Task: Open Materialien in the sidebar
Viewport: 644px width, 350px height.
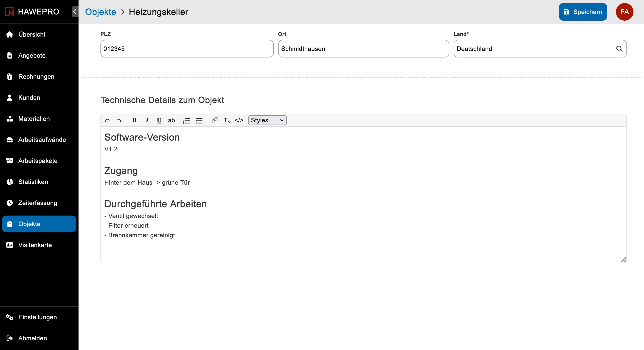Action: click(x=39, y=119)
